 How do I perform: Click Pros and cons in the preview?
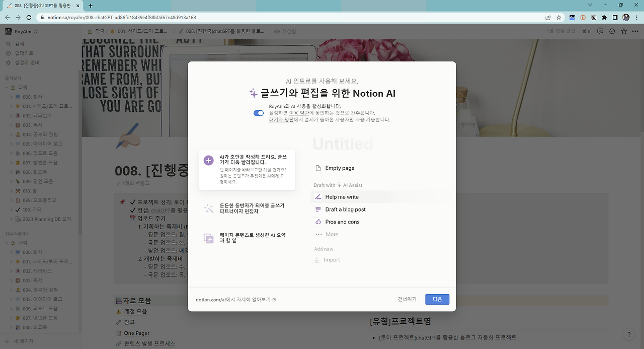[x=342, y=222]
